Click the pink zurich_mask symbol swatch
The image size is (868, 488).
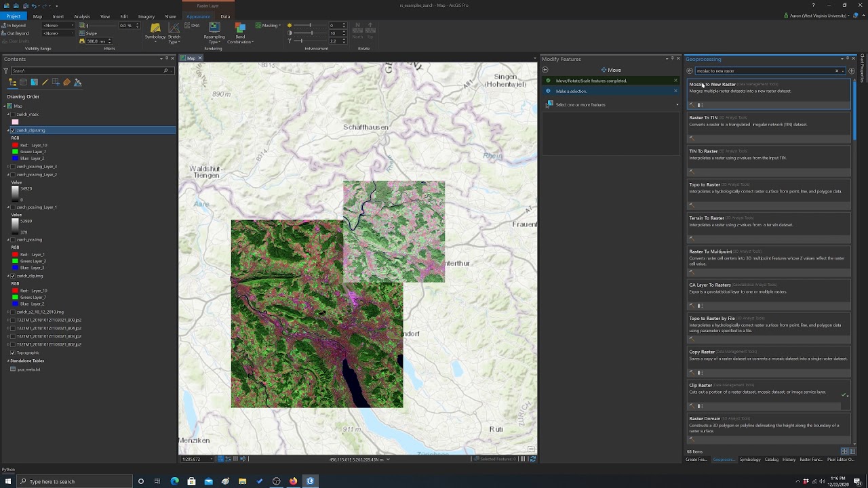[15, 122]
